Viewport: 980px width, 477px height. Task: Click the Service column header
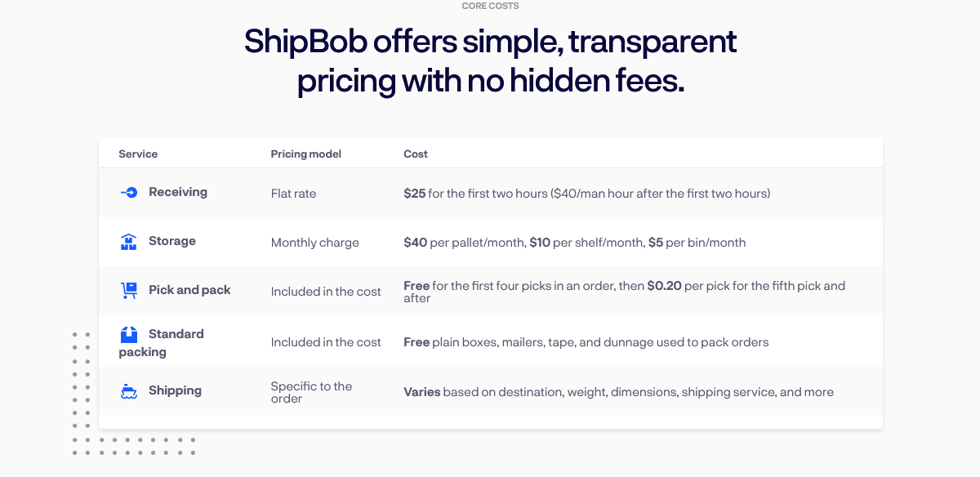[x=138, y=154]
